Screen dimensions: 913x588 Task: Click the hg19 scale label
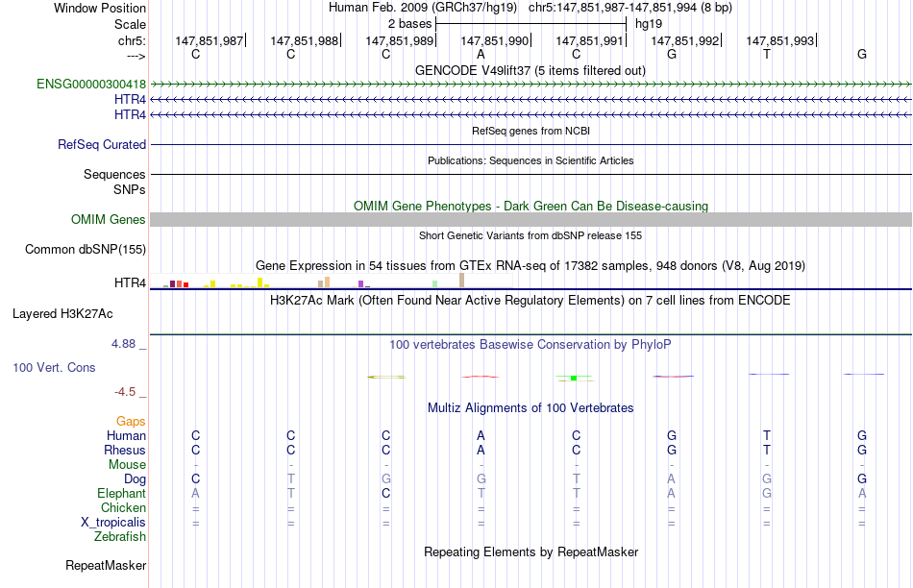(x=649, y=24)
